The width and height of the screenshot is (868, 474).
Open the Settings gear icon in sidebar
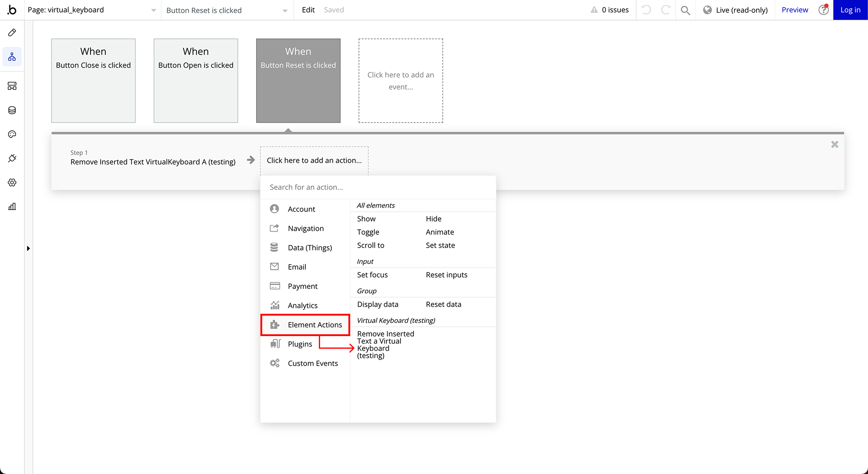[x=12, y=182]
